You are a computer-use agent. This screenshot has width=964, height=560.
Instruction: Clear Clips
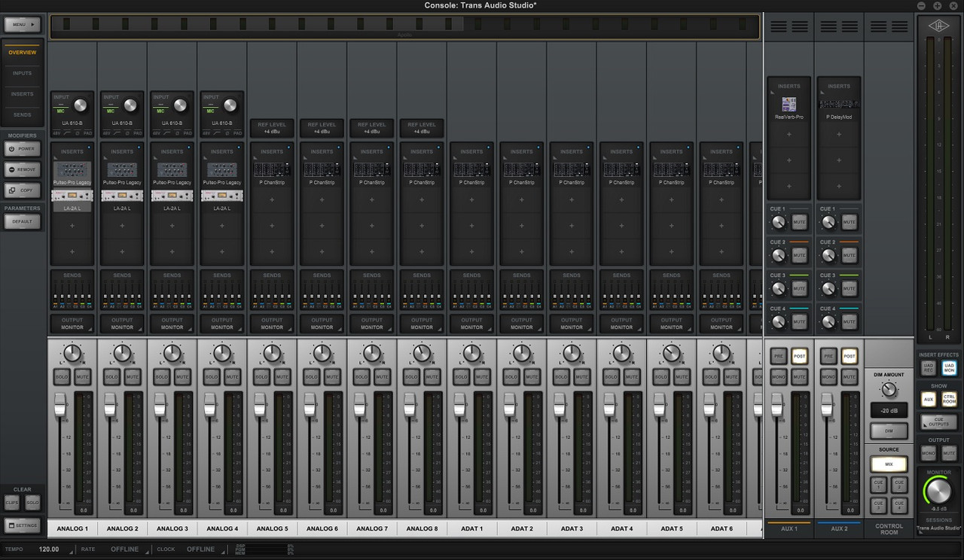(x=12, y=503)
